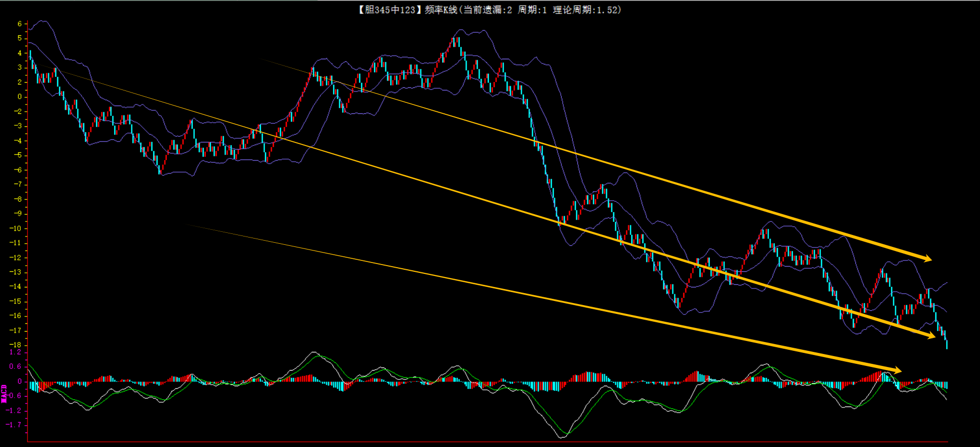Select the candlestick low near value -6
Screen dimensions: 980x447
[161, 170]
